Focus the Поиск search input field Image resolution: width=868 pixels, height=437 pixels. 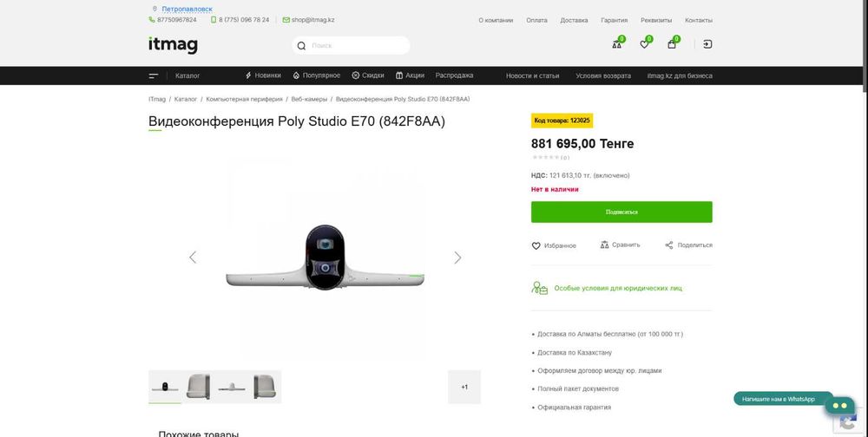point(358,45)
